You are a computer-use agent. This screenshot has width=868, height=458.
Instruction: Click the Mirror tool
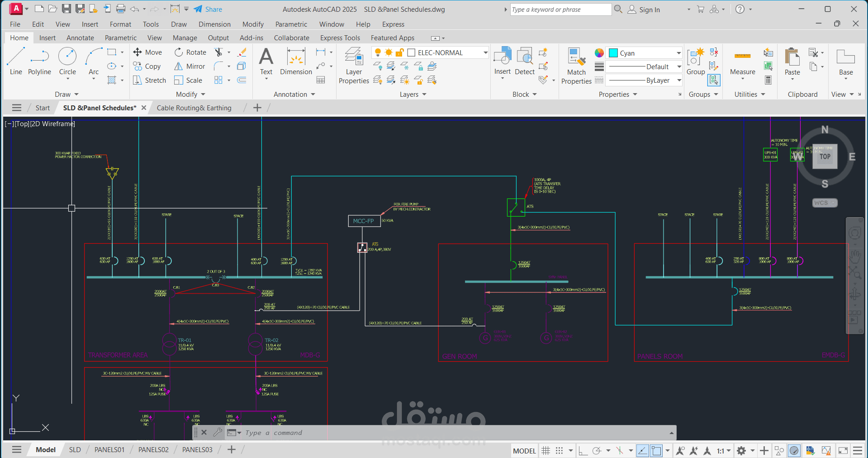click(190, 66)
